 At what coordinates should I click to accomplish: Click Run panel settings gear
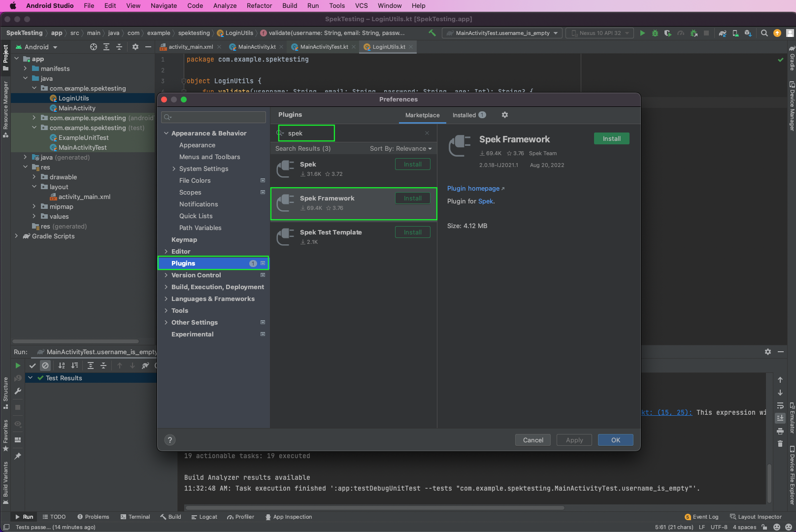click(x=768, y=352)
